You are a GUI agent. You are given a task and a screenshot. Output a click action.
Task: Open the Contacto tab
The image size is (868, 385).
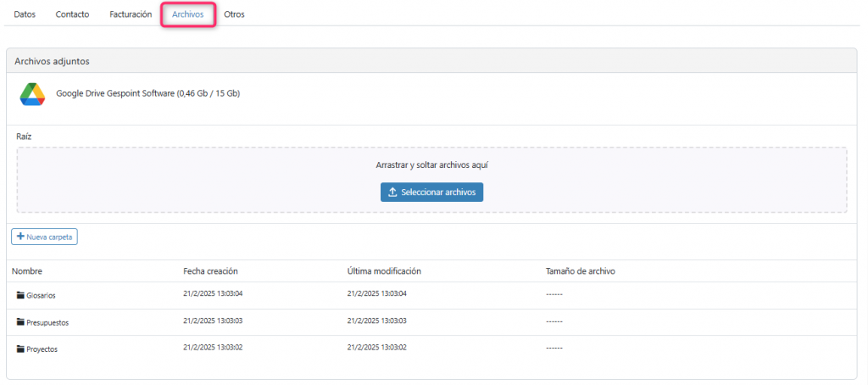[72, 14]
